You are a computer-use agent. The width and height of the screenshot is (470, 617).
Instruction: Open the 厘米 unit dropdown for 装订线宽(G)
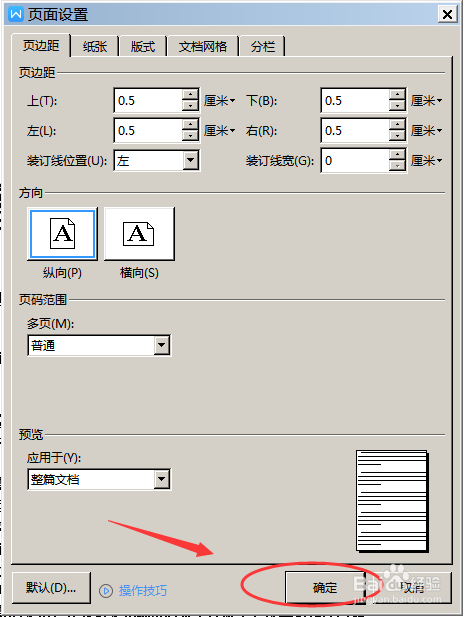pyautogui.click(x=427, y=161)
